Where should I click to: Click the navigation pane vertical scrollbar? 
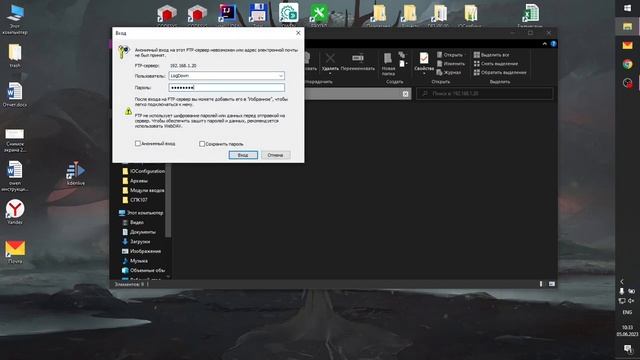168,200
